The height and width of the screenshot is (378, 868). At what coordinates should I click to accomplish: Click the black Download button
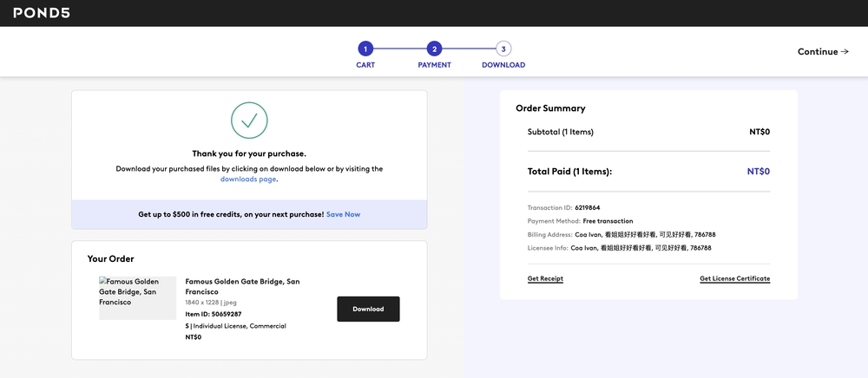(x=368, y=309)
